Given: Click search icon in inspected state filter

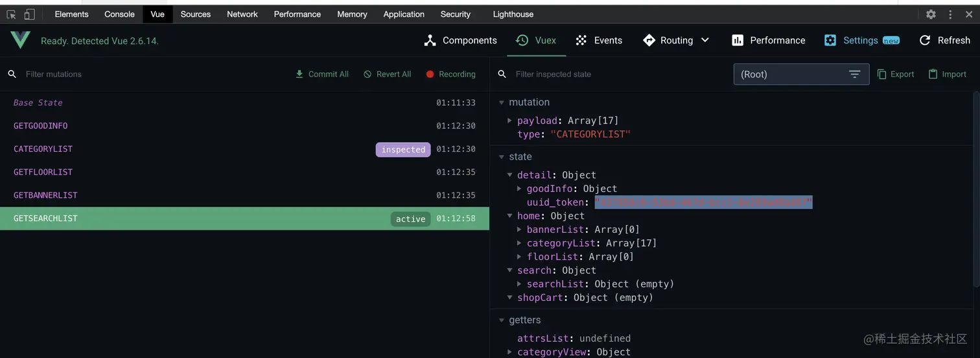Looking at the screenshot, I should [x=502, y=75].
